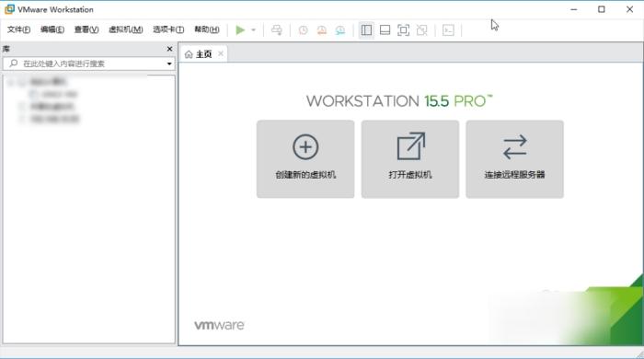Viewport: 644px width, 359px height.
Task: Close the 库 library panel
Action: (x=169, y=49)
